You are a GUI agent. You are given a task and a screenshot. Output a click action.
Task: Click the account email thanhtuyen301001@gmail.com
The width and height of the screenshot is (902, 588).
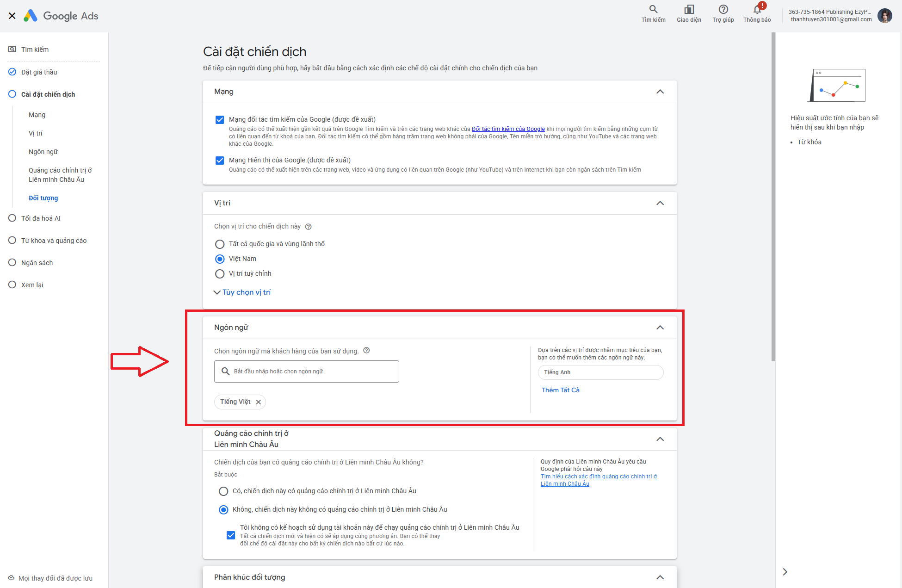(x=831, y=19)
